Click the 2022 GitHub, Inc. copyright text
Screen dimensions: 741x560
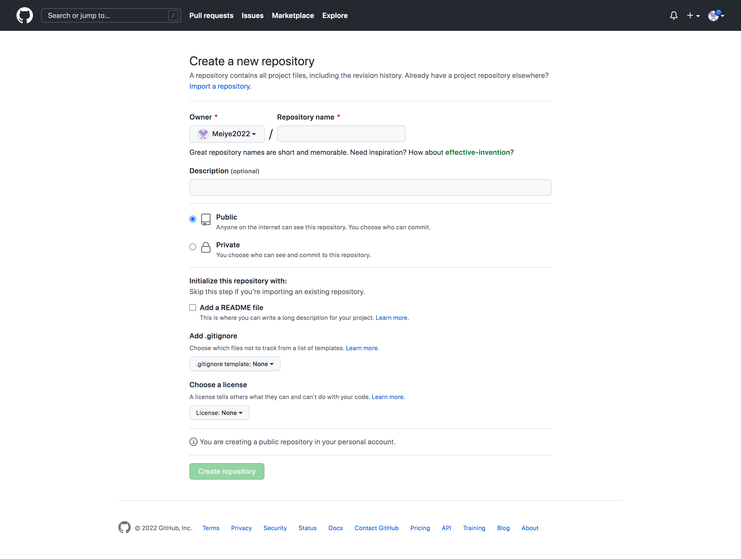pyautogui.click(x=163, y=528)
